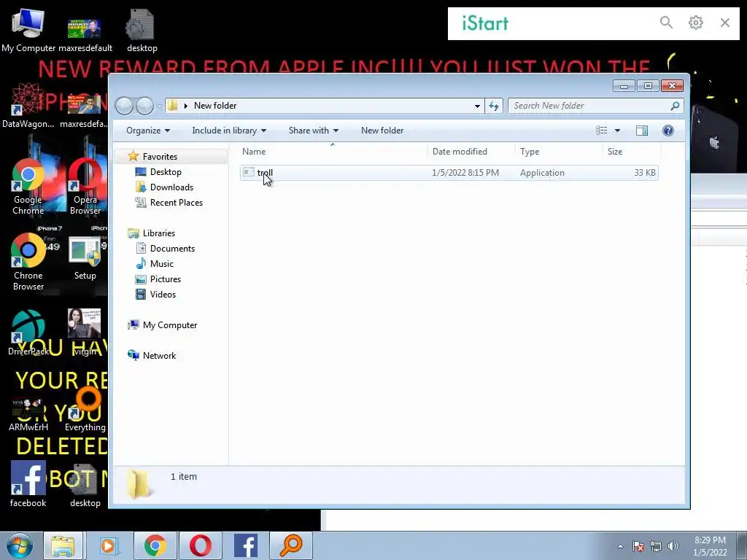Viewport: 747px width, 560px height.
Task: Change the view with the views icon
Action: (x=602, y=131)
